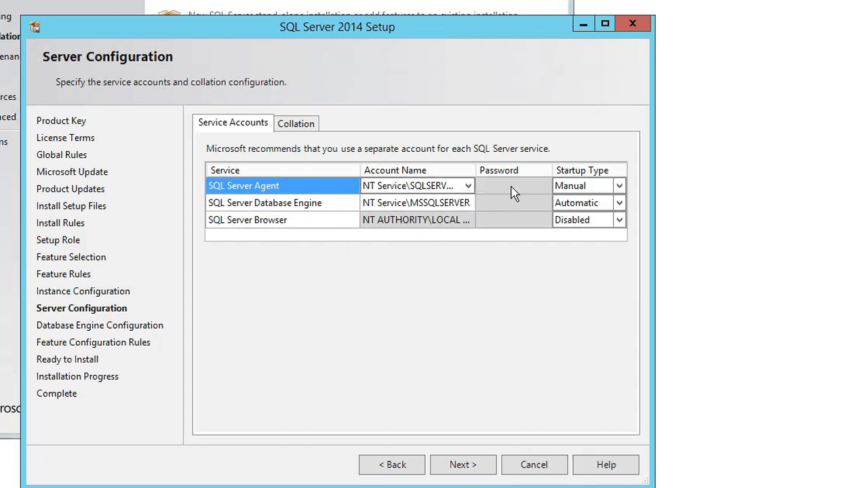Switch to the Service Accounts tab
This screenshot has width=868, height=488.
[x=233, y=123]
